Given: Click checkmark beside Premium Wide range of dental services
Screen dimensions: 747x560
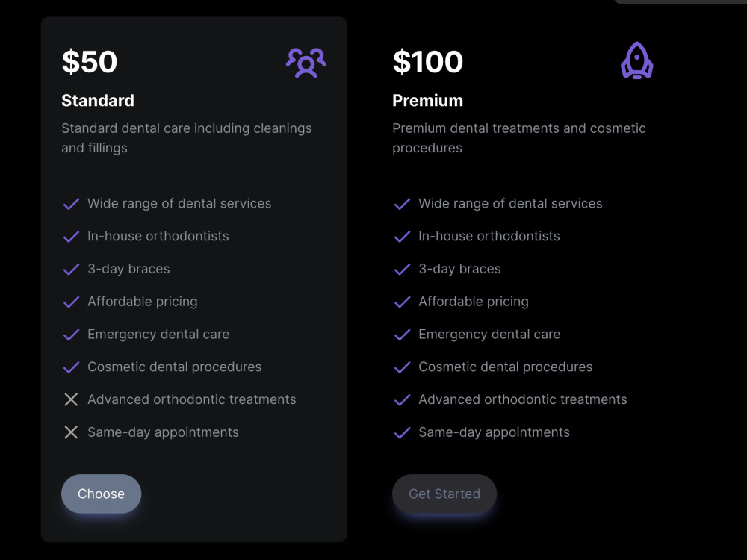Looking at the screenshot, I should [402, 204].
